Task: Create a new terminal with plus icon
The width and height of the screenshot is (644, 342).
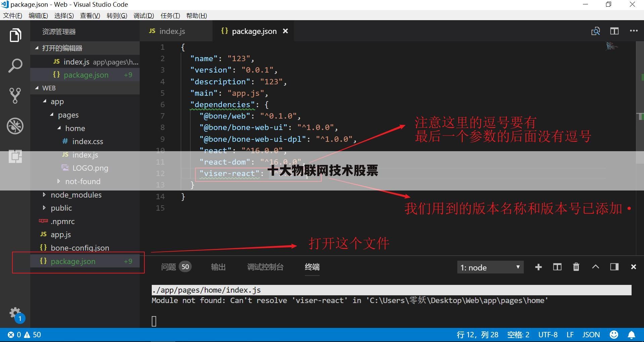Action: coord(538,267)
